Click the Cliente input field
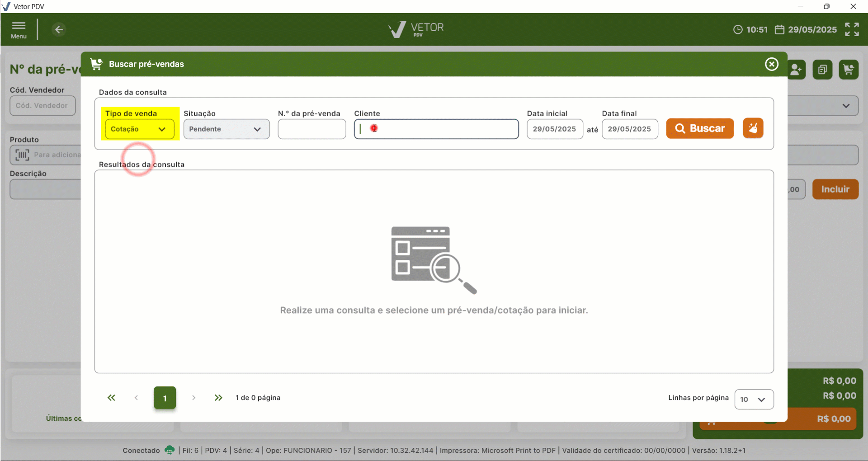This screenshot has width=868, height=461. pyautogui.click(x=436, y=129)
